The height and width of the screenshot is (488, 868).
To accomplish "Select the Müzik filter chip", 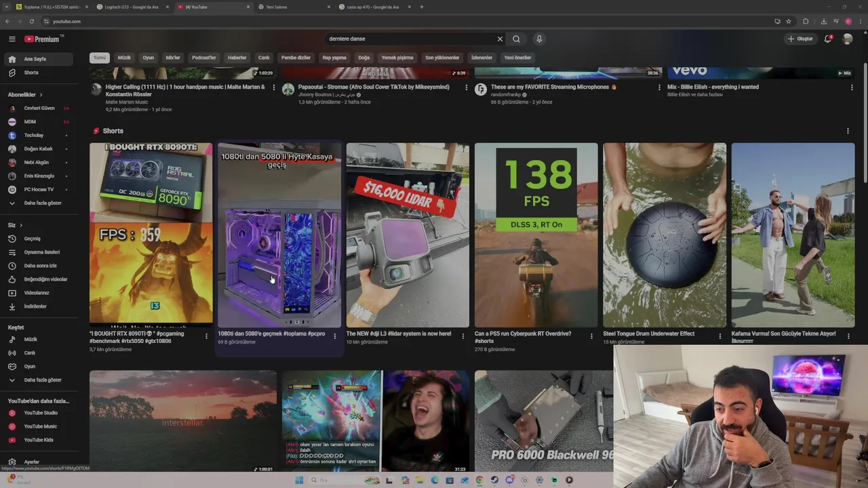I will (x=124, y=58).
